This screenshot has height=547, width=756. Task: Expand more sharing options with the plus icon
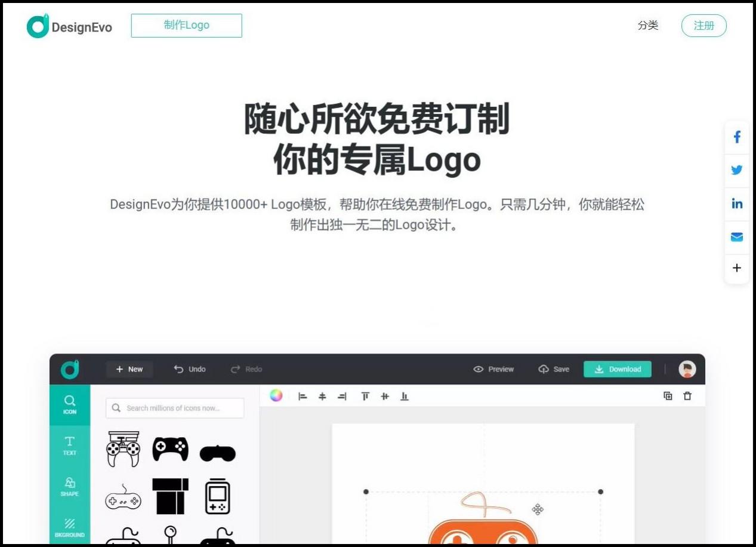737,268
